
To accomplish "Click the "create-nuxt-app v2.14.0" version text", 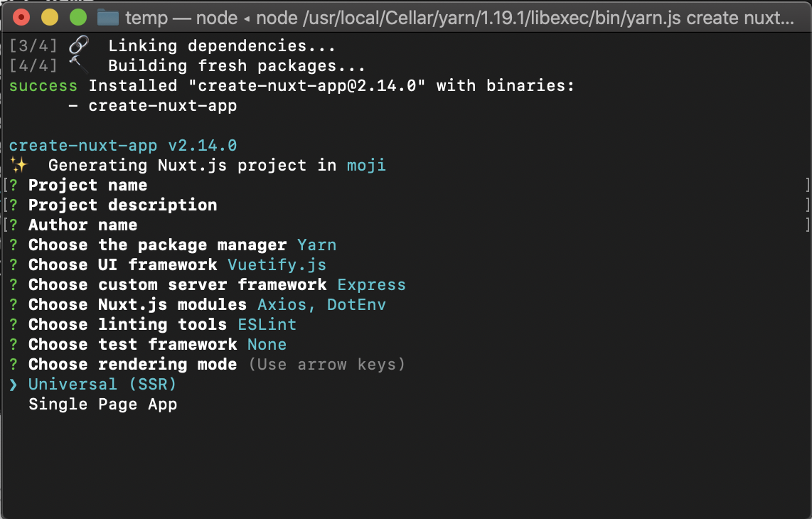I will point(122,145).
